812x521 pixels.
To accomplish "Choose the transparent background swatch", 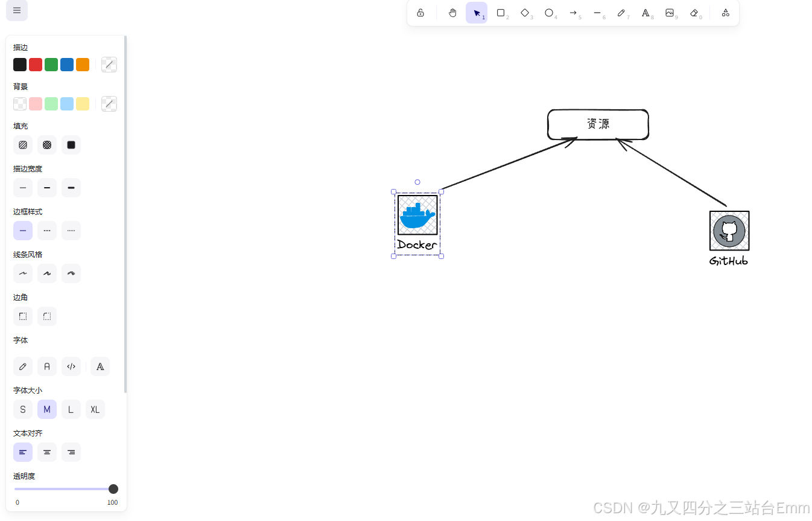I will coord(20,104).
